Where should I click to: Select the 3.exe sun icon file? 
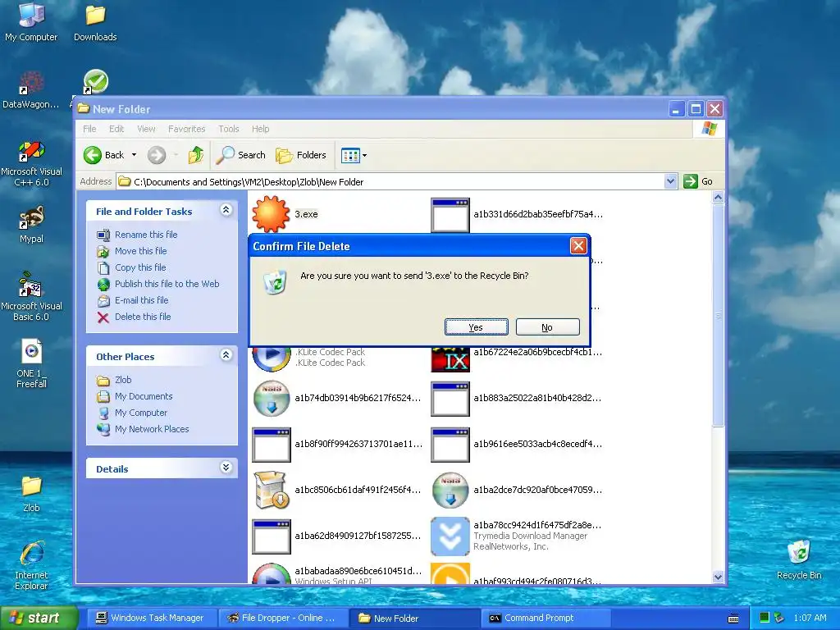(x=271, y=214)
